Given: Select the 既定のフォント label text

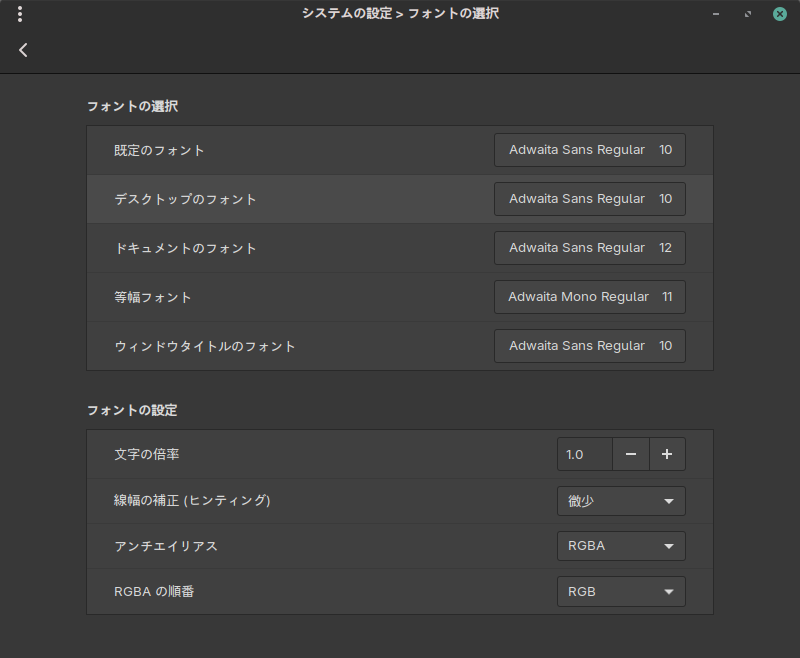Looking at the screenshot, I should [159, 150].
